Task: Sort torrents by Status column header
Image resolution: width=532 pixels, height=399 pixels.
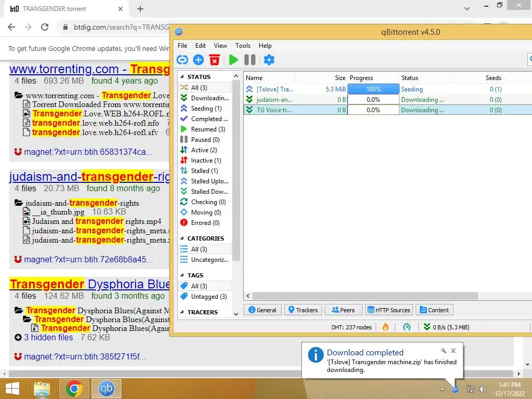Action: click(425, 78)
